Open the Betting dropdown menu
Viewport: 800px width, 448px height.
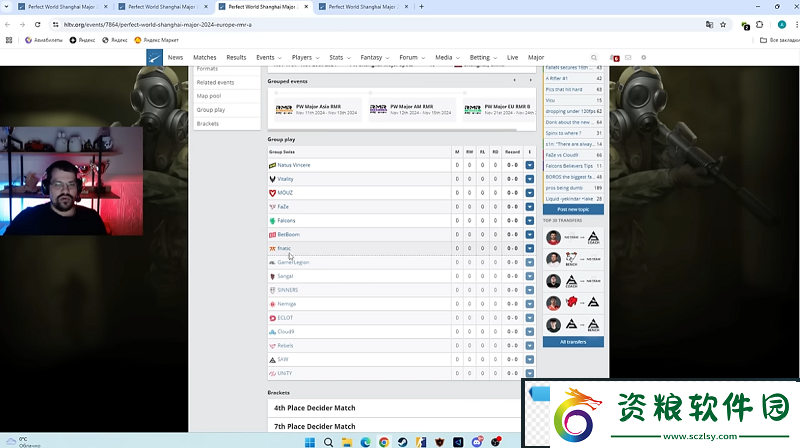point(483,58)
